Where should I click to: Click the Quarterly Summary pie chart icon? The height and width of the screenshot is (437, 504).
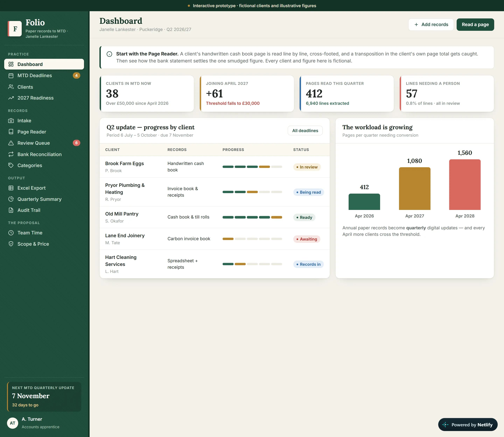11,199
